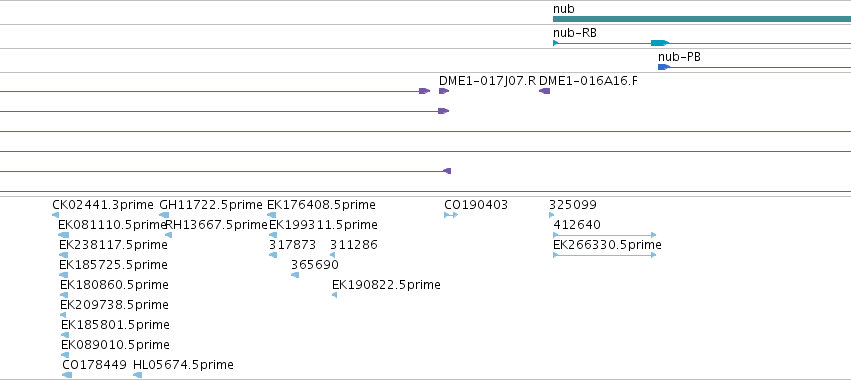
Task: Select the nub gene bar
Action: click(x=702, y=19)
